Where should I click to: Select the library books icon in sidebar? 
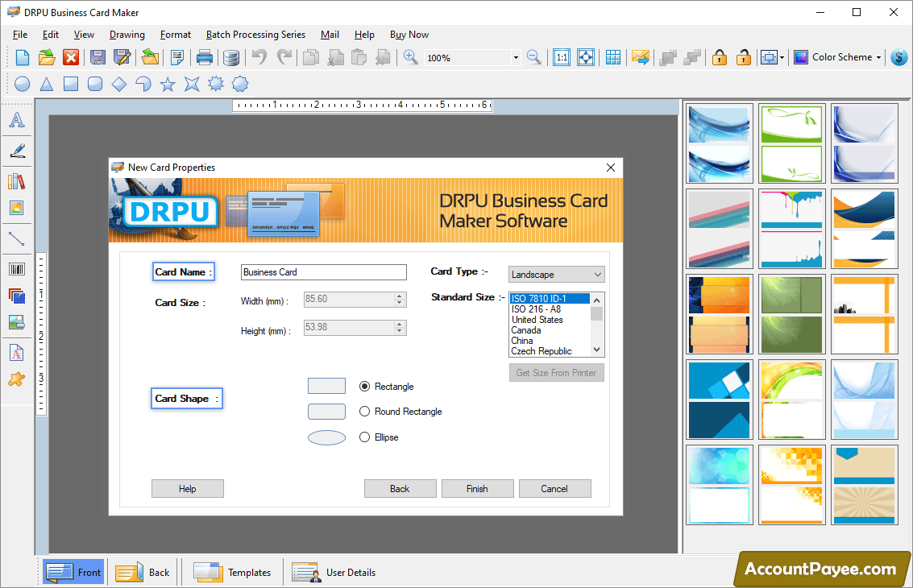[x=17, y=181]
